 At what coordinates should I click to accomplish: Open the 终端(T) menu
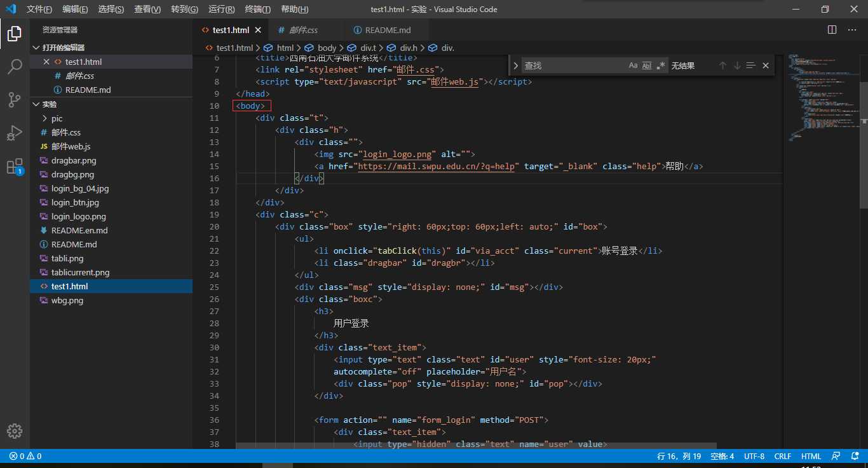coord(257,9)
